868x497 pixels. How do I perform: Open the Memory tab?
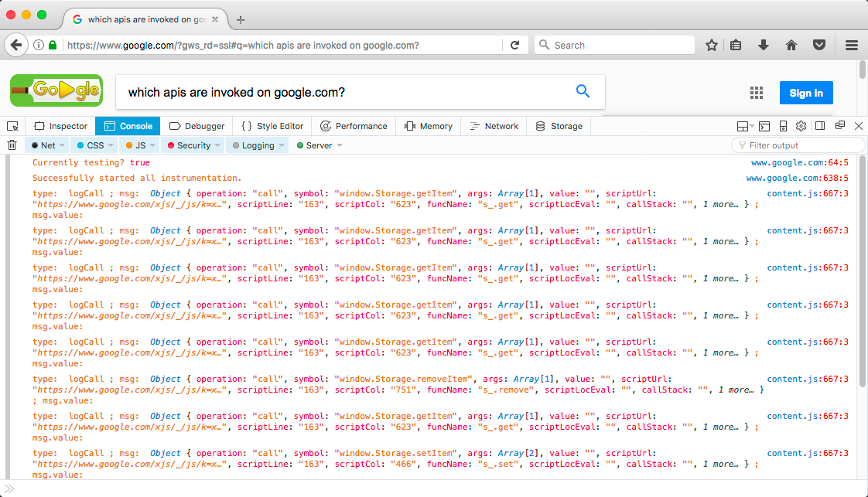click(x=429, y=126)
